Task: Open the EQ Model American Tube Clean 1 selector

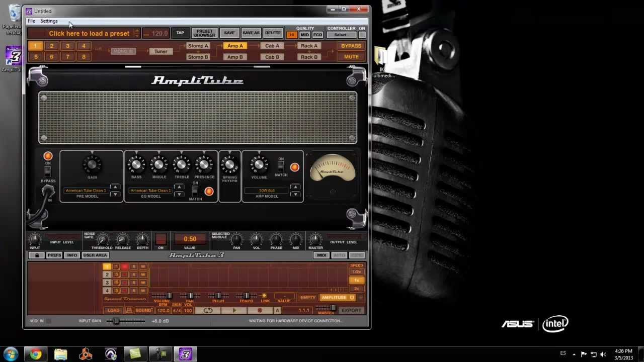Action: (150, 191)
